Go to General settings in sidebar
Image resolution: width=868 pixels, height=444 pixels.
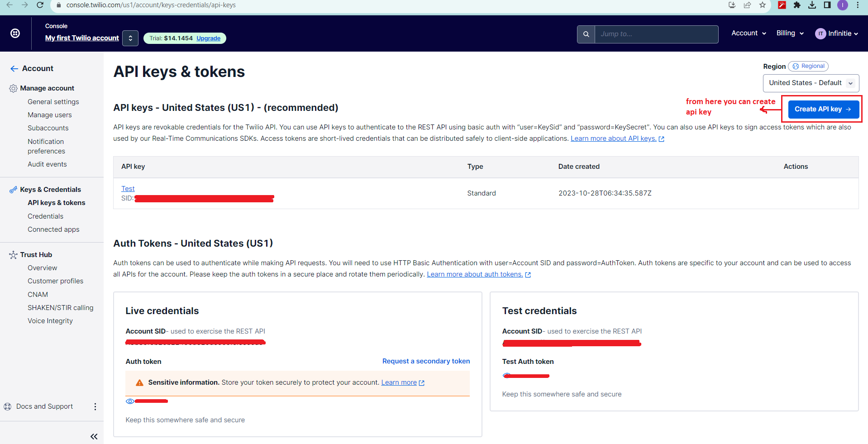pos(53,102)
